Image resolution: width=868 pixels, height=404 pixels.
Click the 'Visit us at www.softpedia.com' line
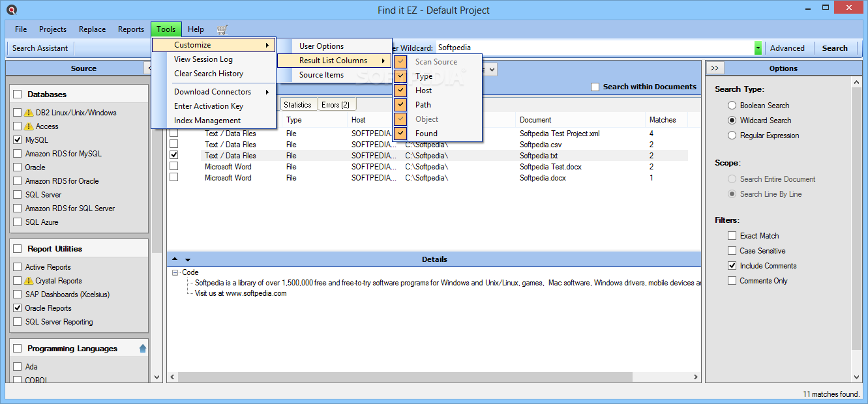(241, 293)
